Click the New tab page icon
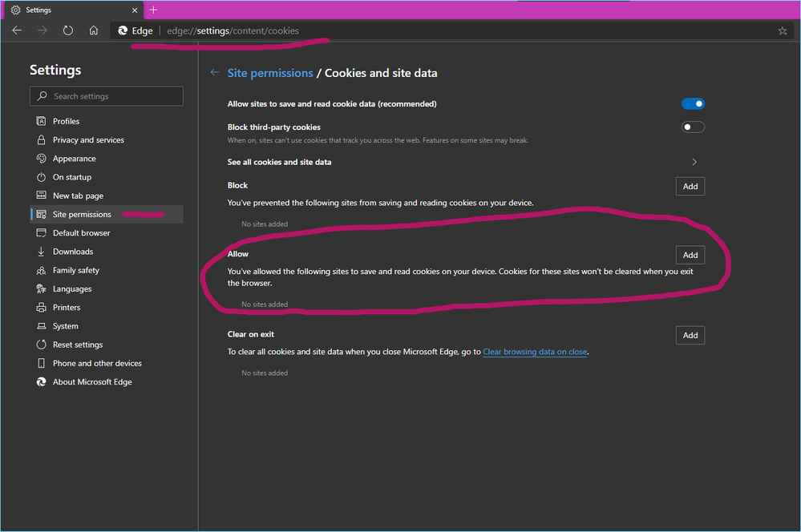This screenshot has height=532, width=801. coord(42,195)
